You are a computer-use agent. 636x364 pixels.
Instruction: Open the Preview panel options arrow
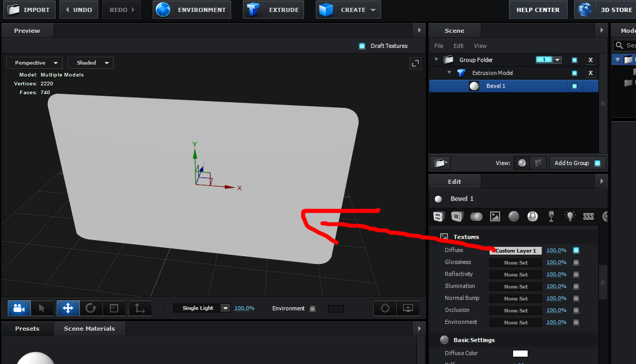pos(420,31)
